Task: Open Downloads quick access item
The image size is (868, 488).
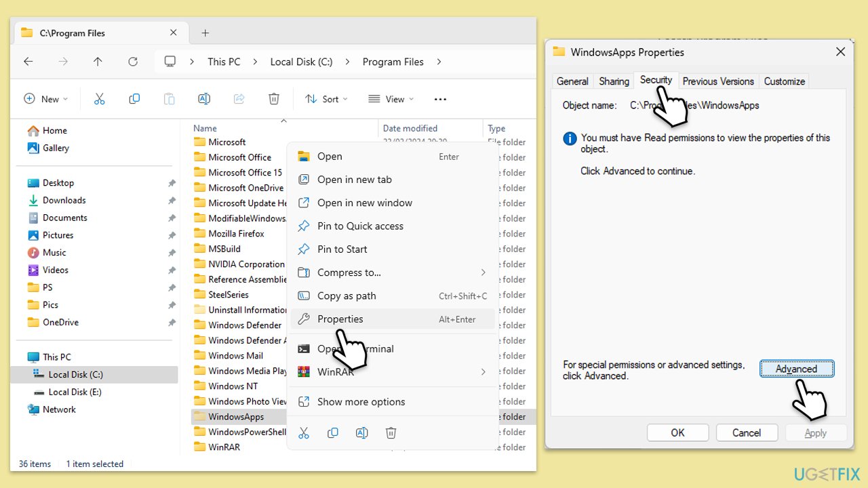Action: coord(57,200)
